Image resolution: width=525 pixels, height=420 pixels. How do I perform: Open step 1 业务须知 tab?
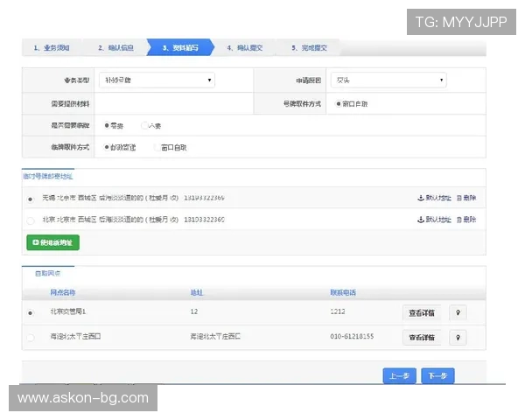(x=52, y=47)
